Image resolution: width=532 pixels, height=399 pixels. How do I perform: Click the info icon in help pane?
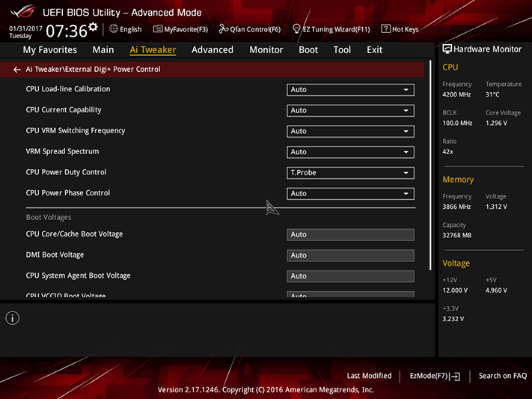(12, 318)
